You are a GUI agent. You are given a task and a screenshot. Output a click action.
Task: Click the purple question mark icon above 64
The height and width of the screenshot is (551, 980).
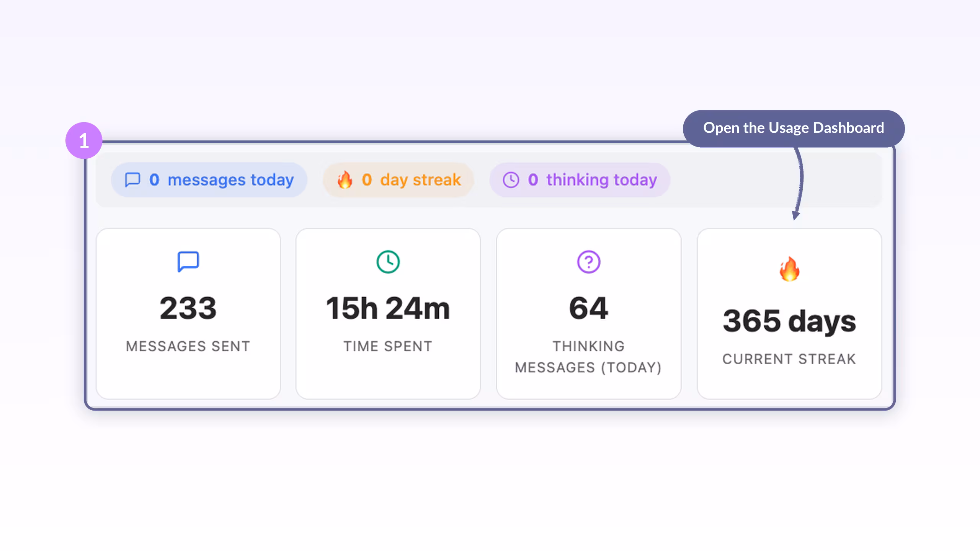coord(588,262)
